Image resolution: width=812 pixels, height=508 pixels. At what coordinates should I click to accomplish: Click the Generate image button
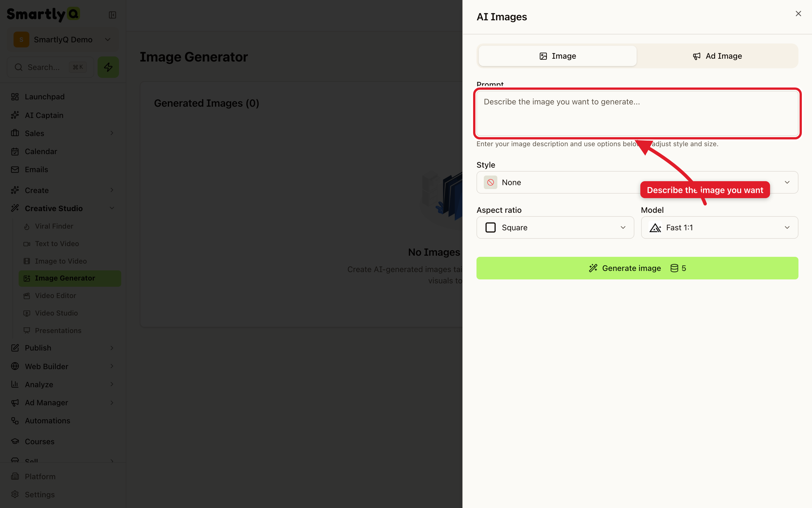[637, 268]
